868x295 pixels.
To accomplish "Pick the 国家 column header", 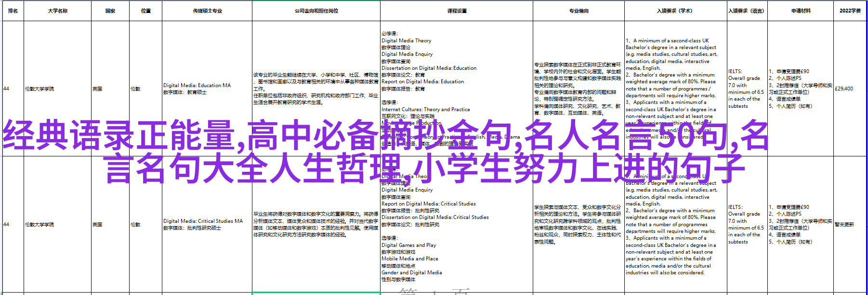I will point(110,11).
